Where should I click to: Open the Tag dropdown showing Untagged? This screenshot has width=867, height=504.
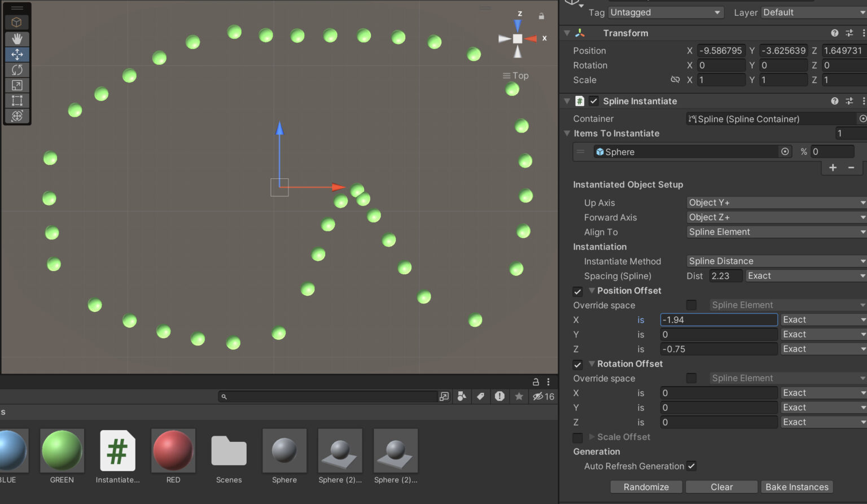[x=665, y=12]
